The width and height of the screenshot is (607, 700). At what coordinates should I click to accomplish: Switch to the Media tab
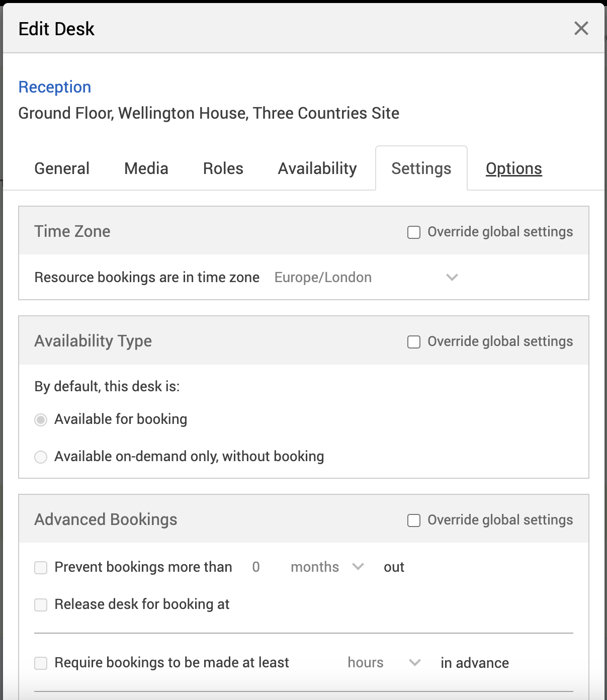coord(146,168)
